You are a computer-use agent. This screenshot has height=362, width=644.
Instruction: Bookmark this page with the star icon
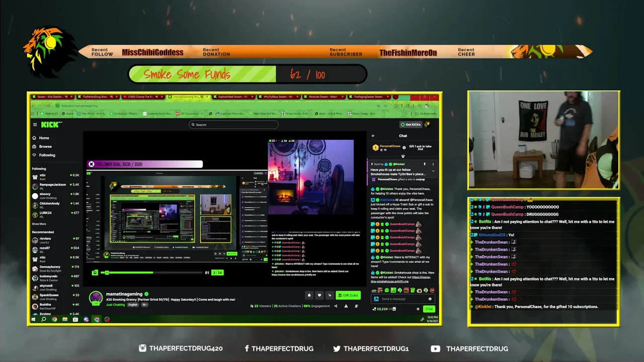coord(385,106)
